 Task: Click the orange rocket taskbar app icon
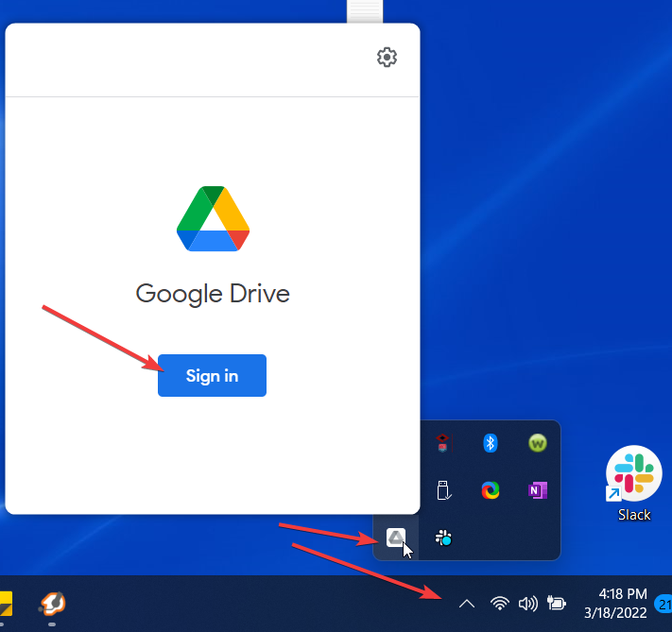pos(52,604)
